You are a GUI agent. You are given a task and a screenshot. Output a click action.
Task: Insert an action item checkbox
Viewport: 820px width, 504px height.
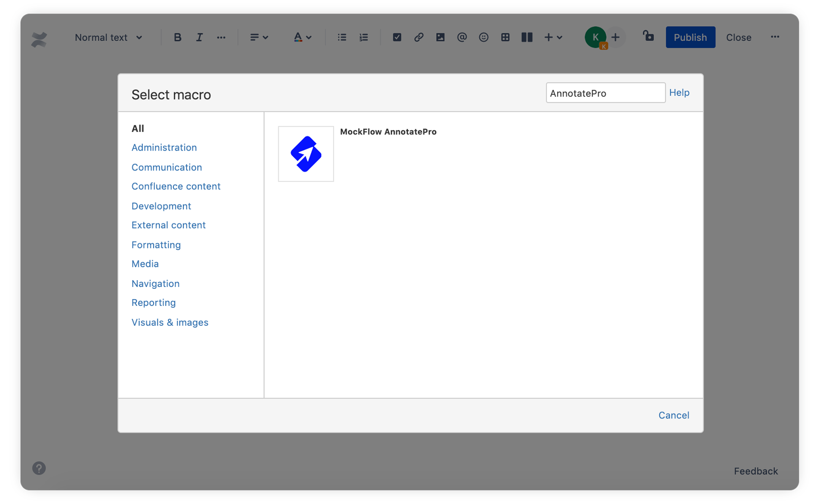click(397, 37)
